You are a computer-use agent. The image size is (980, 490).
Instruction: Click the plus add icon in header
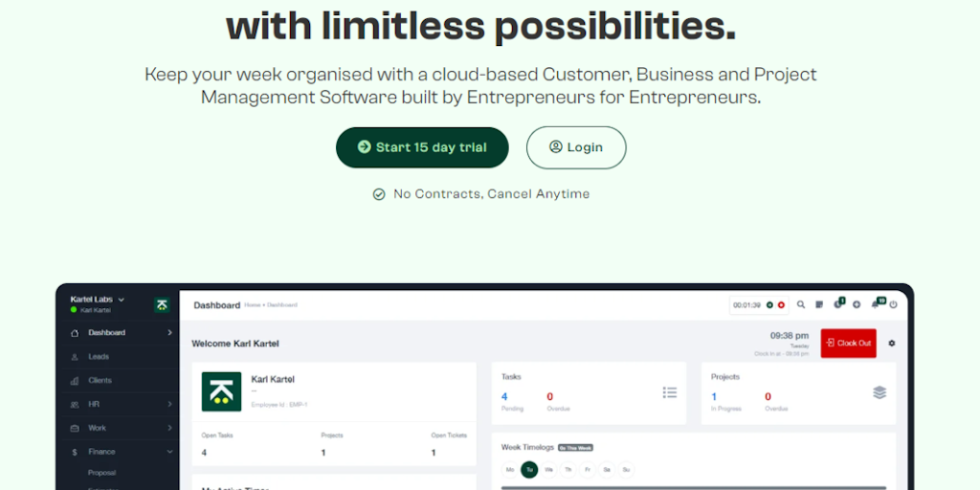pos(857,305)
